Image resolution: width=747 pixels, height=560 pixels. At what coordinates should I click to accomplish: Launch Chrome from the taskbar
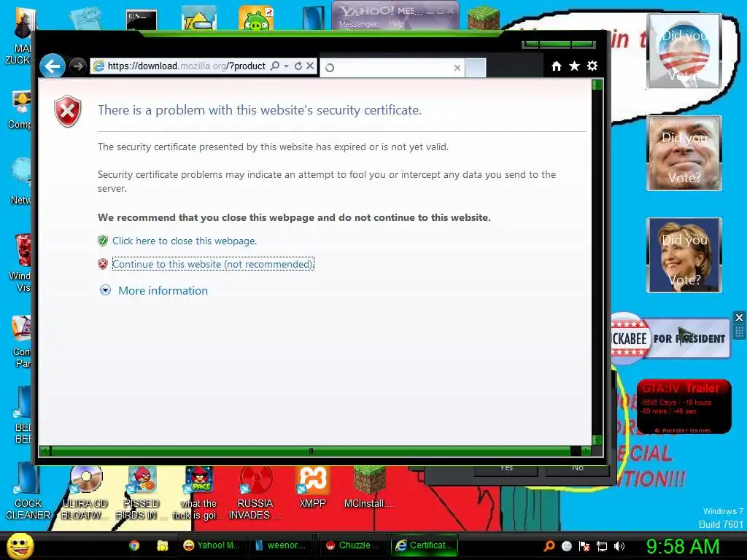pos(134,545)
